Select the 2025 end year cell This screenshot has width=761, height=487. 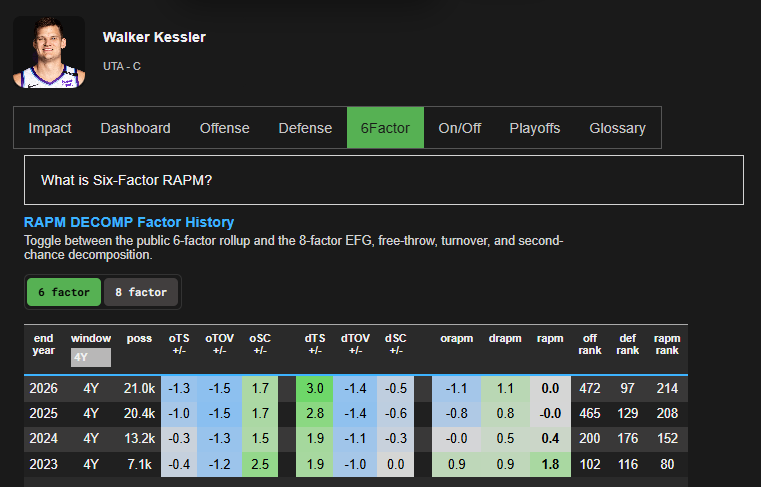point(43,414)
